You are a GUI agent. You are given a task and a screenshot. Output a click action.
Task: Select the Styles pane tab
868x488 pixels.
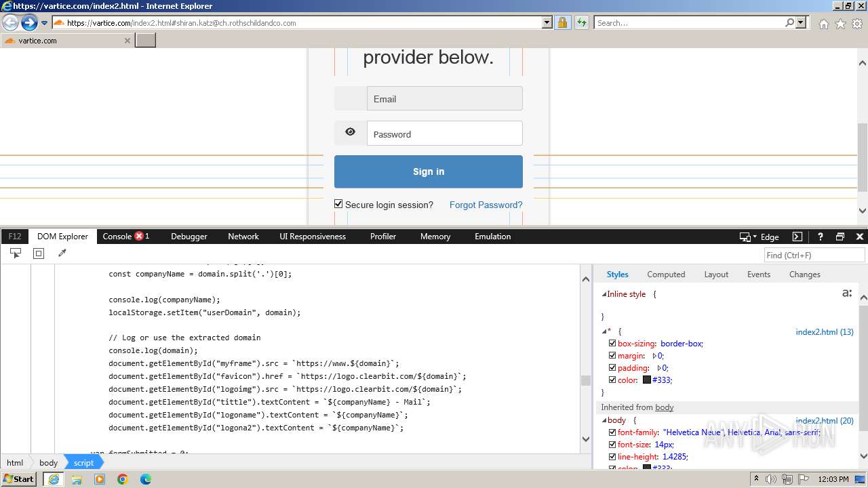pyautogui.click(x=617, y=274)
